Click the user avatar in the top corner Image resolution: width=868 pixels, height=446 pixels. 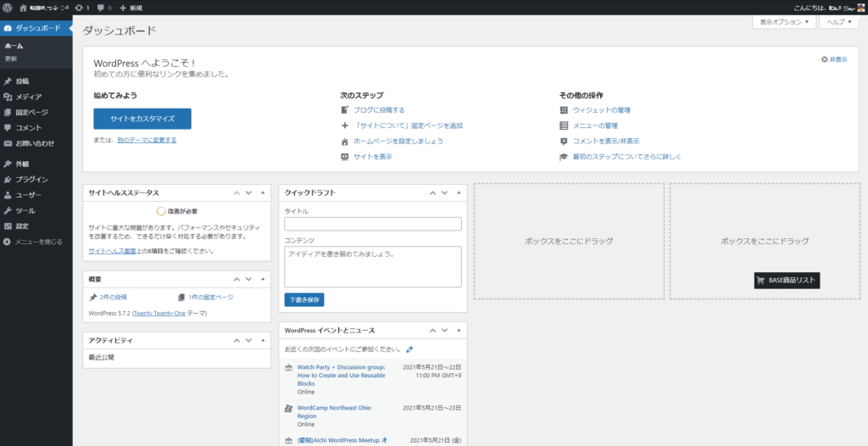(x=862, y=8)
